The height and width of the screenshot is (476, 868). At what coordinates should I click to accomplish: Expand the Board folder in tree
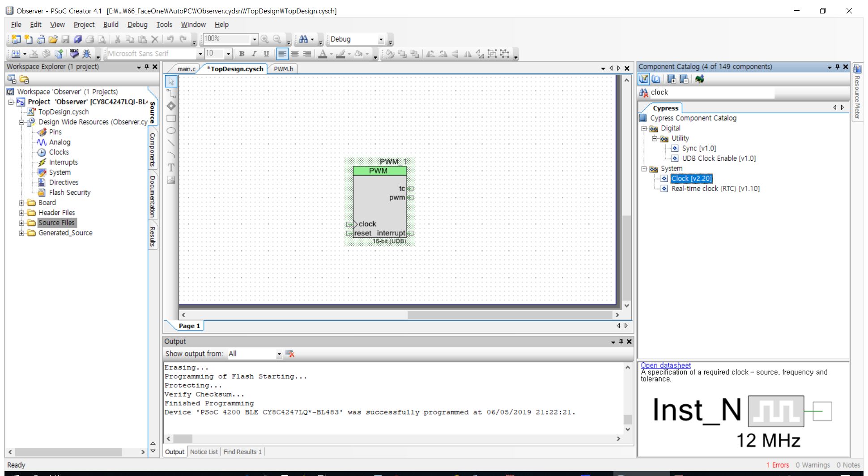21,203
